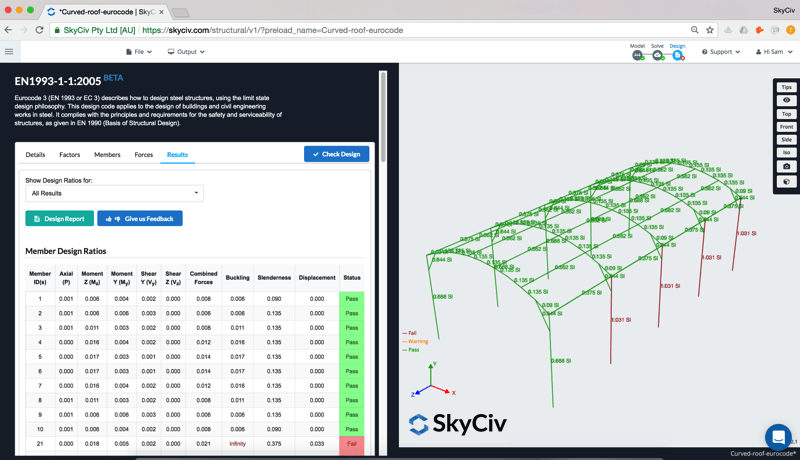800x460 pixels.
Task: Bookmark this page with the star icon
Action: click(x=710, y=30)
